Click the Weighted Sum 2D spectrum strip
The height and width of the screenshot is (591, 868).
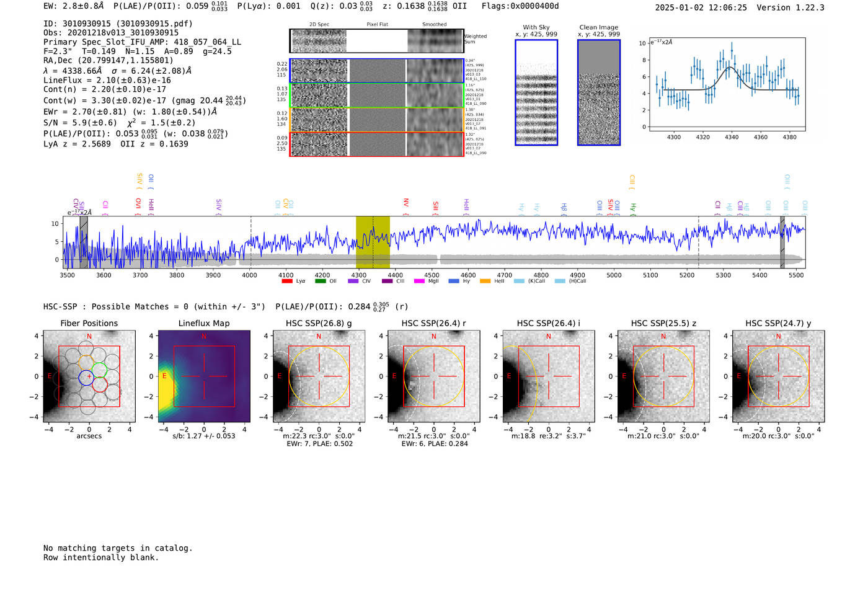(376, 41)
